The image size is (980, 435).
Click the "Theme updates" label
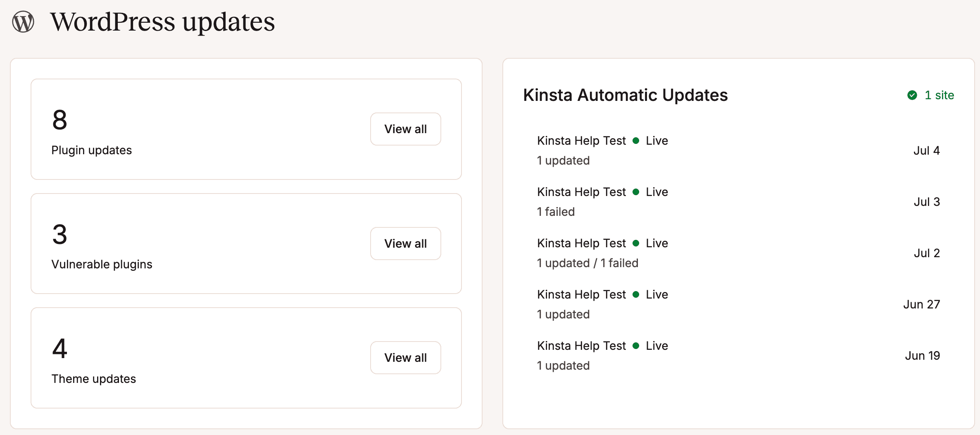[x=94, y=379]
